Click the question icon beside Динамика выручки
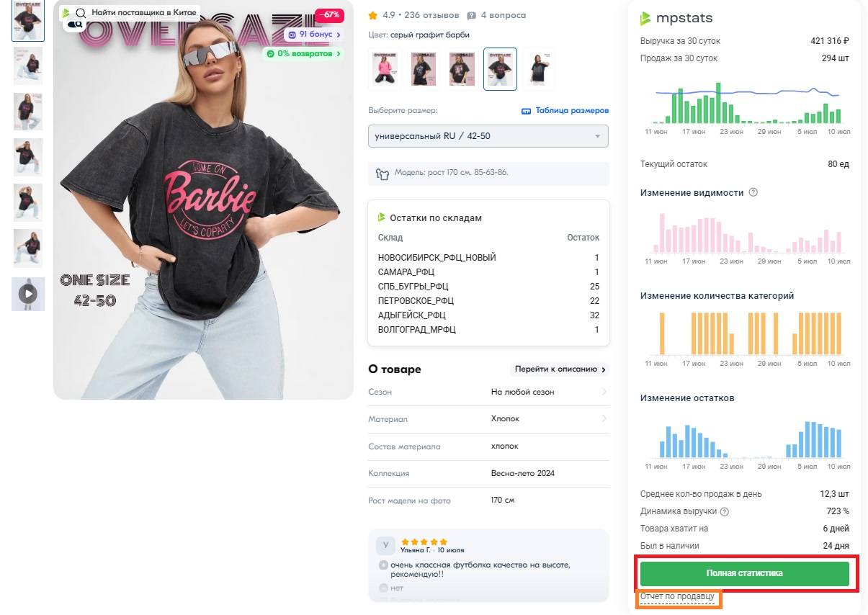868x615 pixels. click(x=725, y=511)
